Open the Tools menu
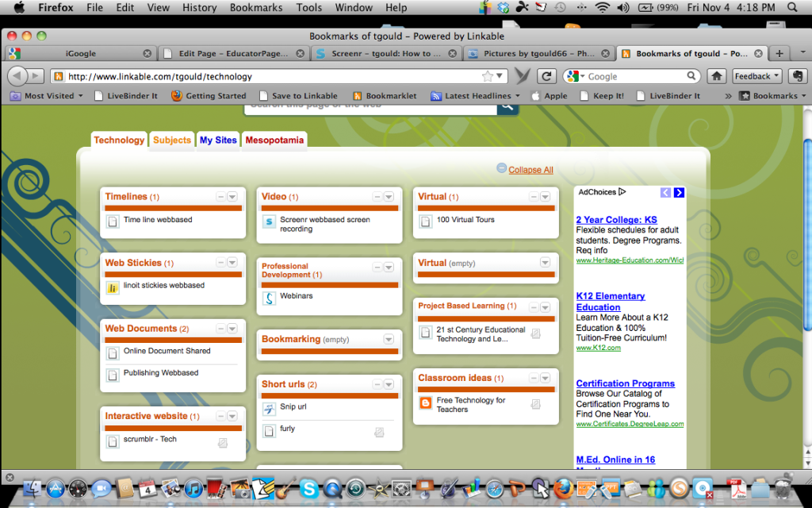The height and width of the screenshot is (508, 812). point(309,7)
